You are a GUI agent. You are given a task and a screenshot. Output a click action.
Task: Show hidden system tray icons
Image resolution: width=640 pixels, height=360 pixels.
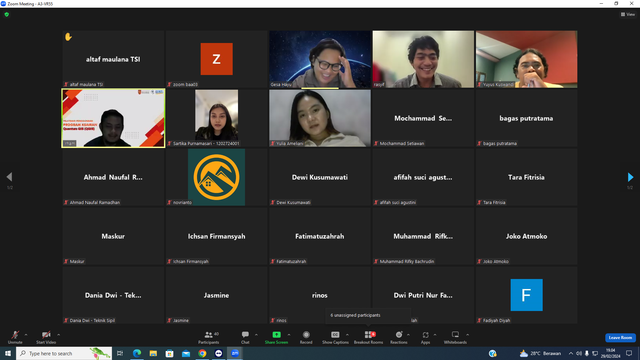click(571, 353)
